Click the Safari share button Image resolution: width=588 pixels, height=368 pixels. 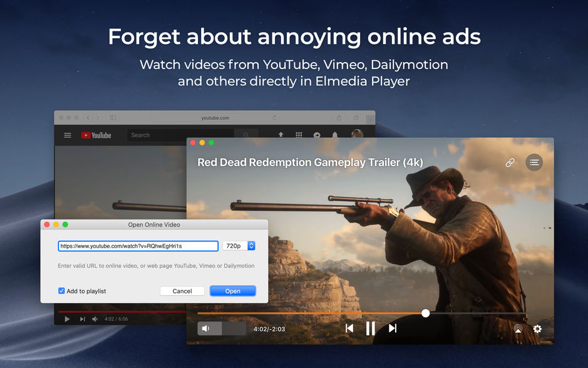pyautogui.click(x=339, y=117)
